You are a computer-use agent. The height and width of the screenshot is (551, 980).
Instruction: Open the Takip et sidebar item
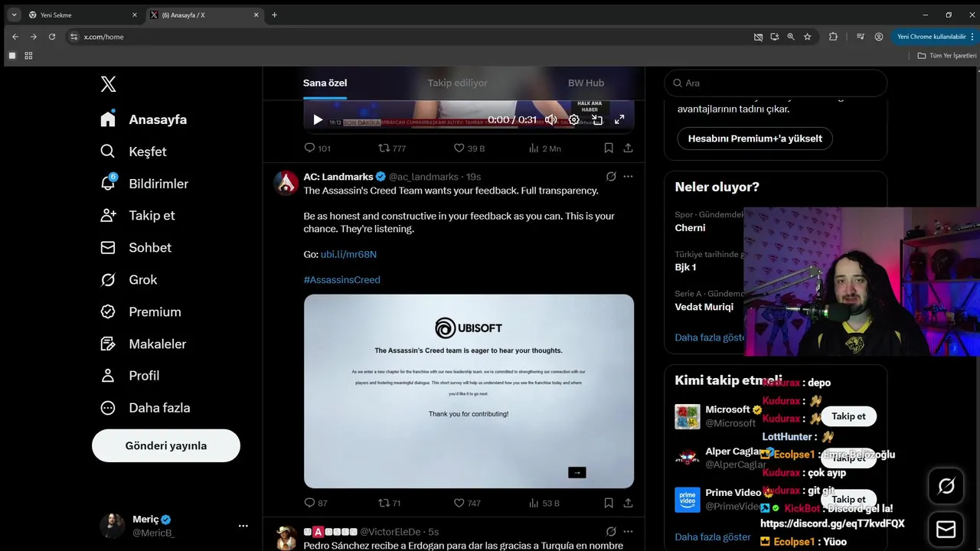(138, 215)
